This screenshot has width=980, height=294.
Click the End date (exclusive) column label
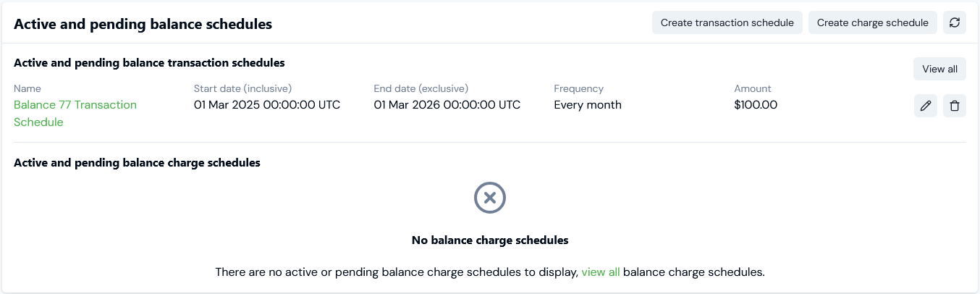[421, 88]
